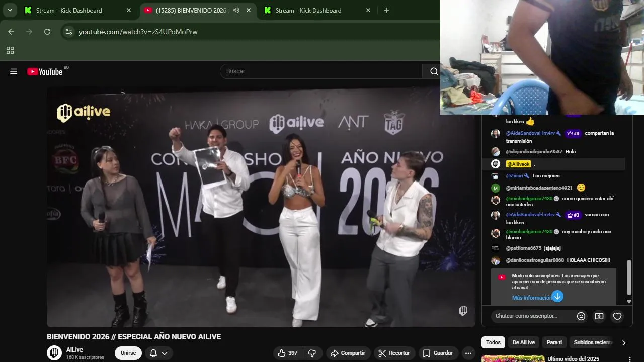644x362 pixels.
Task: Open chat emoji picker
Action: (x=581, y=316)
